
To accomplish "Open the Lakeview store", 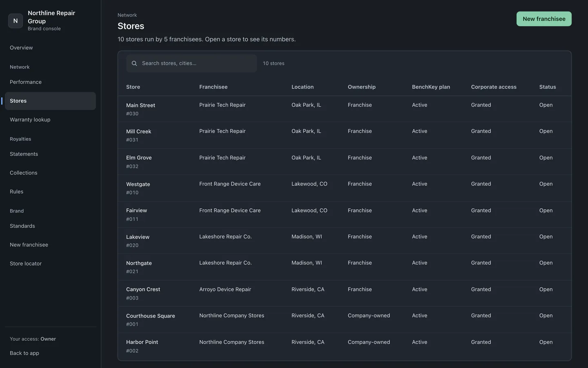I will pyautogui.click(x=345, y=241).
